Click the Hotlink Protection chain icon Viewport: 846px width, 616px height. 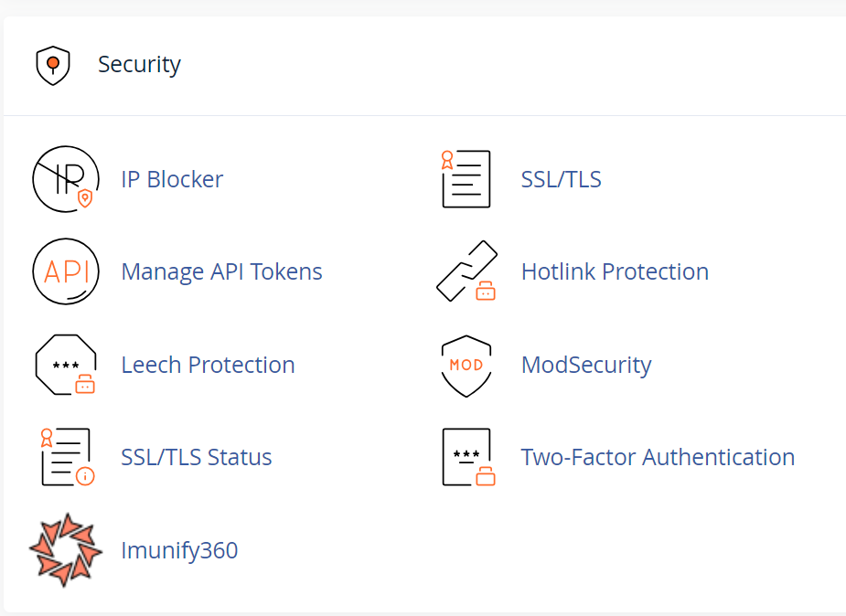click(466, 271)
